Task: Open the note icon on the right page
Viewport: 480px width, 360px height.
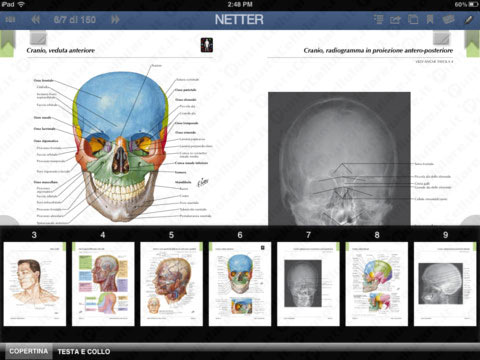Action: click(441, 38)
